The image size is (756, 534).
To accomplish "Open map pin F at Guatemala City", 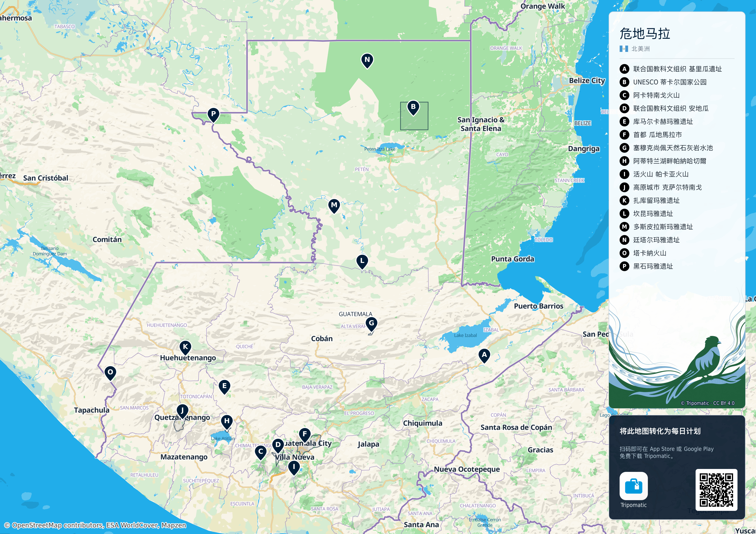I will [x=305, y=435].
